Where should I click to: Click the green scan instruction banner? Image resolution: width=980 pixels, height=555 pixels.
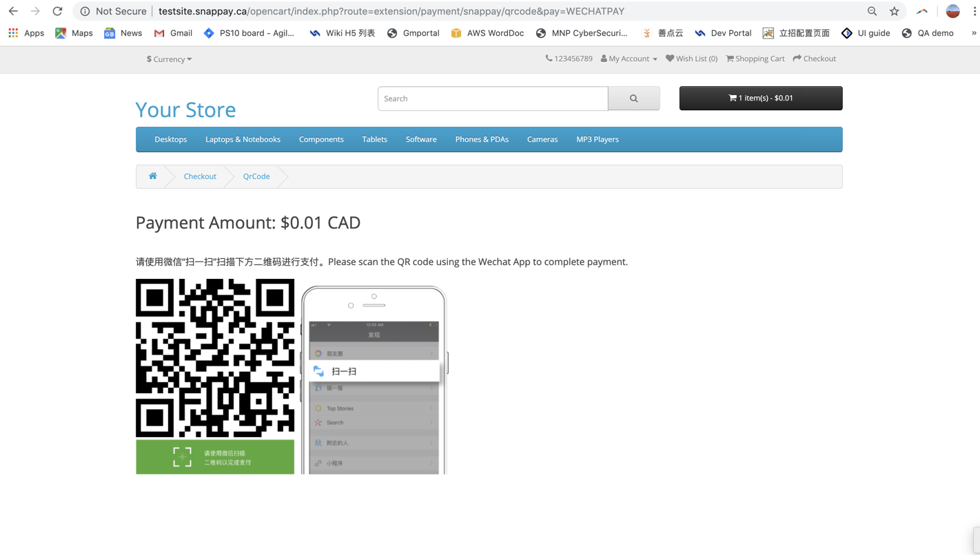(215, 457)
